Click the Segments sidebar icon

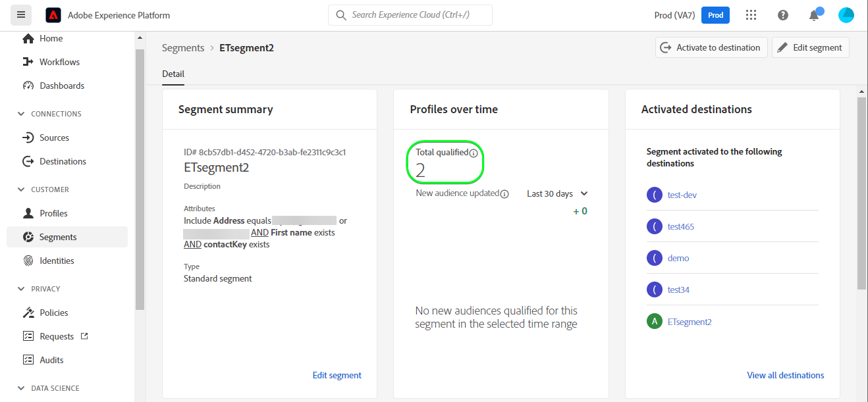click(28, 237)
